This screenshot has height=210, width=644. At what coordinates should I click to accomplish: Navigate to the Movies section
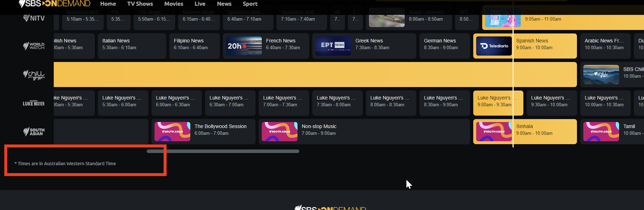[x=174, y=4]
